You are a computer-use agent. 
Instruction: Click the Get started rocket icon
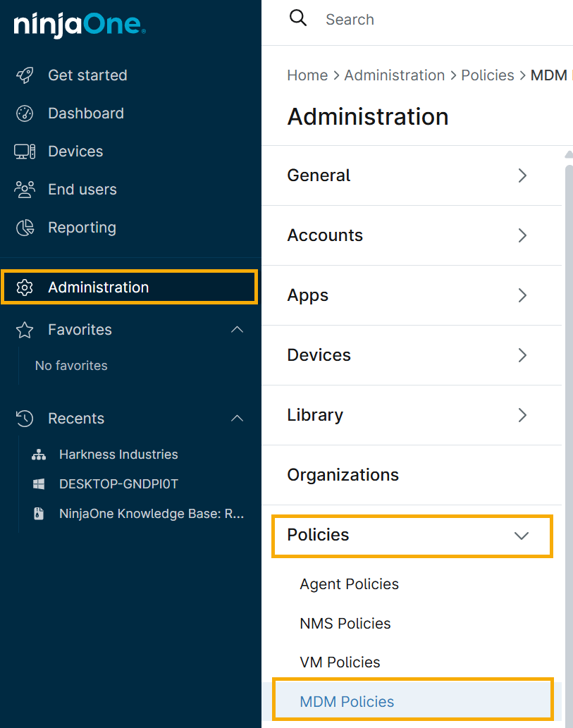25,75
